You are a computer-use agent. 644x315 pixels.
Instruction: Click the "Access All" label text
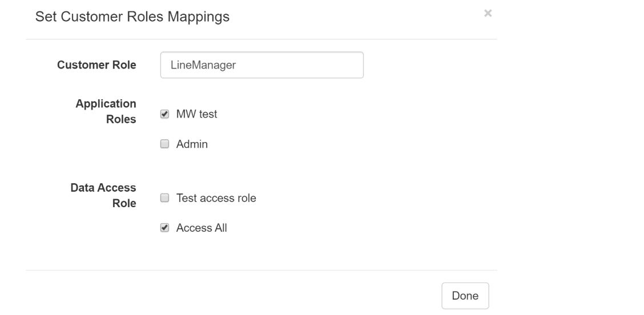pyautogui.click(x=202, y=228)
